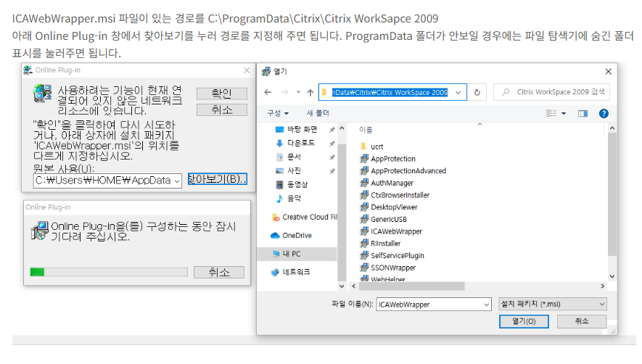
Task: Select 문서 in the navigation pane
Action: click(x=294, y=157)
